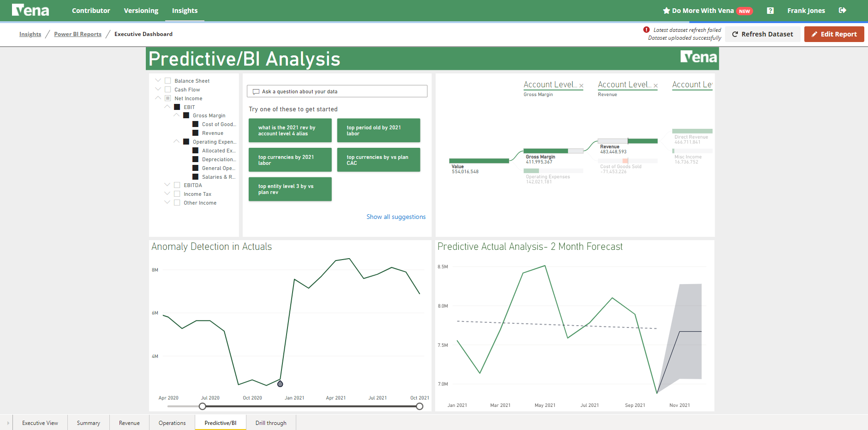Open the Contributor menu
Screen dimensions: 868x430
91,11
